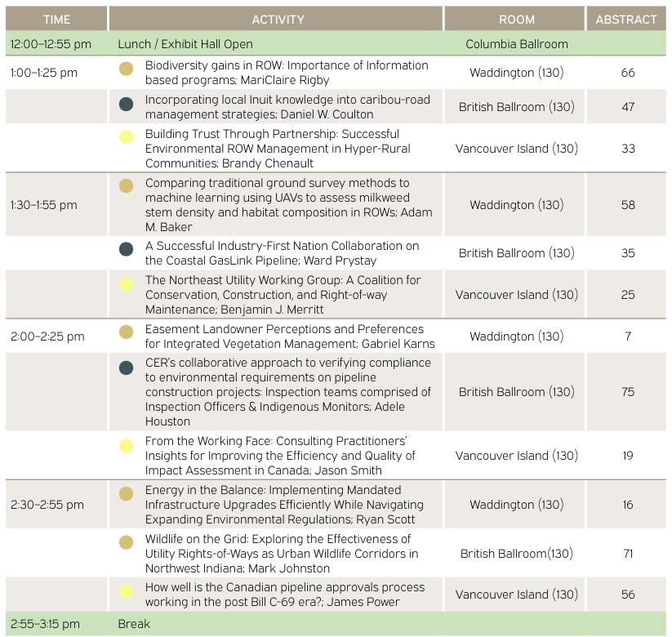Open abstract number 66
The image size is (672, 637).
point(627,73)
